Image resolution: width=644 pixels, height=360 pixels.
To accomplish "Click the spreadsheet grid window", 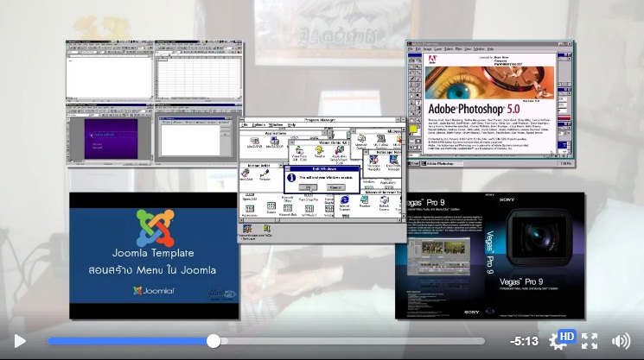I will pos(198,71).
